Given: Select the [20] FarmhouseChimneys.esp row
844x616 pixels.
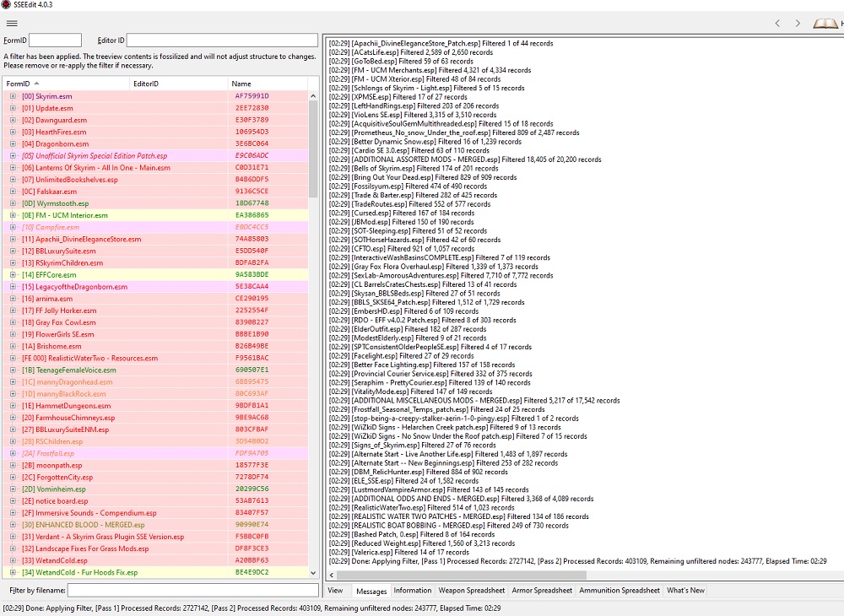Looking at the screenshot, I should (155, 418).
